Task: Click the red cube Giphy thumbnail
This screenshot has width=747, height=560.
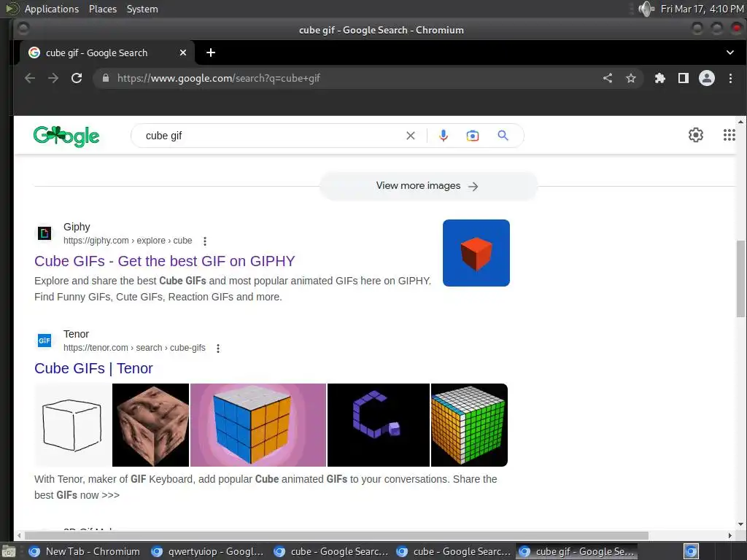Action: point(476,253)
